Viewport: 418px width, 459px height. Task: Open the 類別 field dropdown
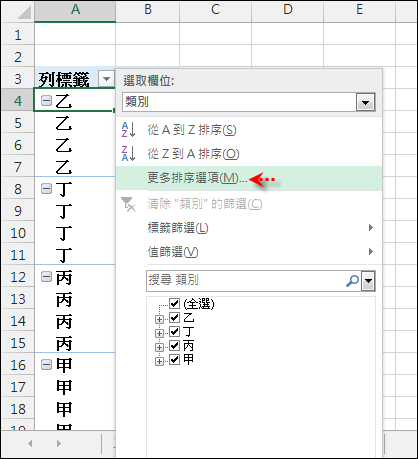click(365, 102)
